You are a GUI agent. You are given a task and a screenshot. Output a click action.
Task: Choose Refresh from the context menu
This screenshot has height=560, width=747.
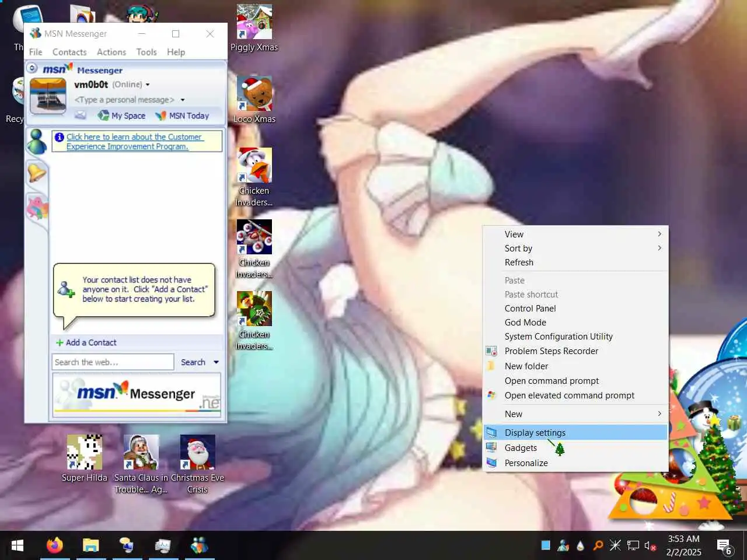[575, 262]
